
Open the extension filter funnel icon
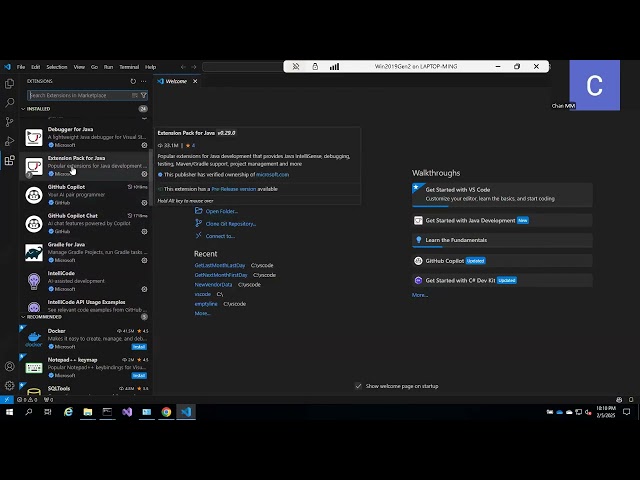pos(144,95)
